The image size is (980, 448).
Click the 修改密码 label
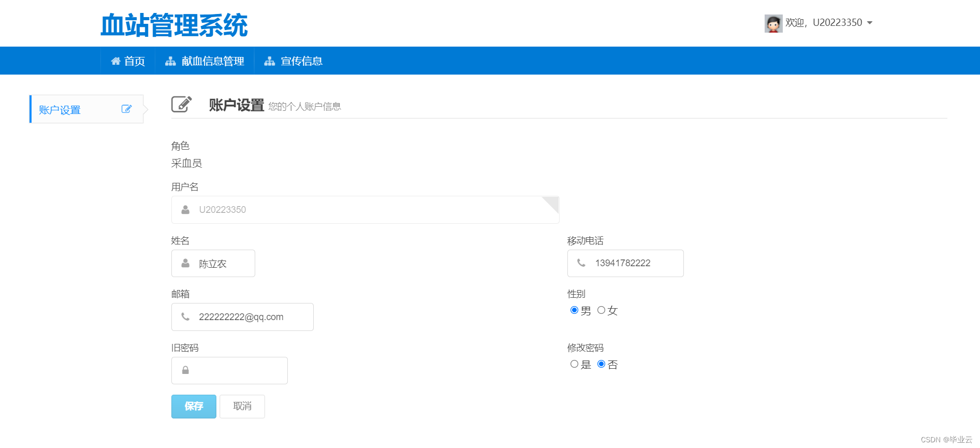(586, 348)
